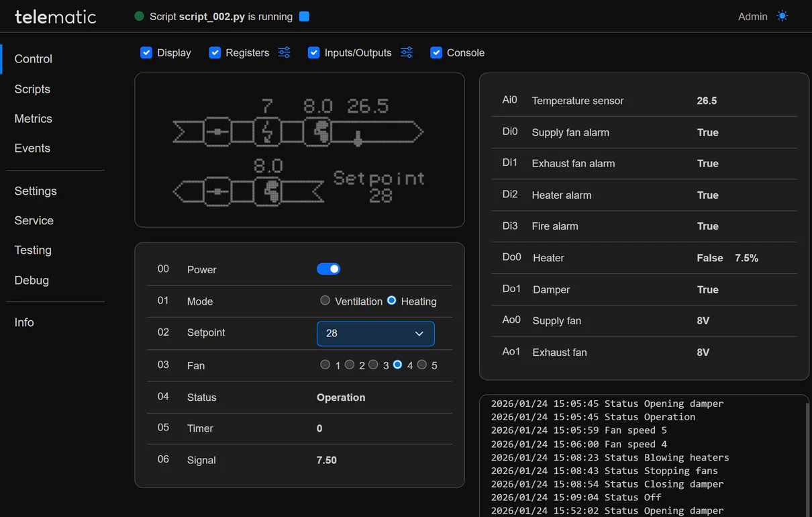Click the green script running status indicator

click(140, 17)
